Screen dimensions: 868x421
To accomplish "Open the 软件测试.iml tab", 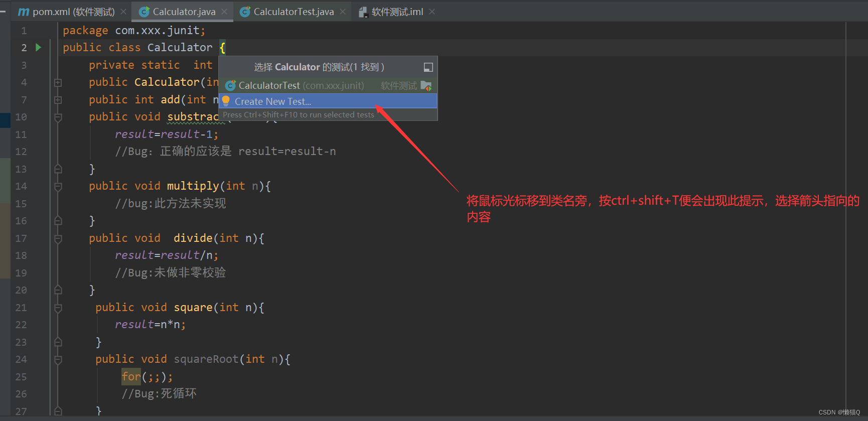I will point(397,12).
